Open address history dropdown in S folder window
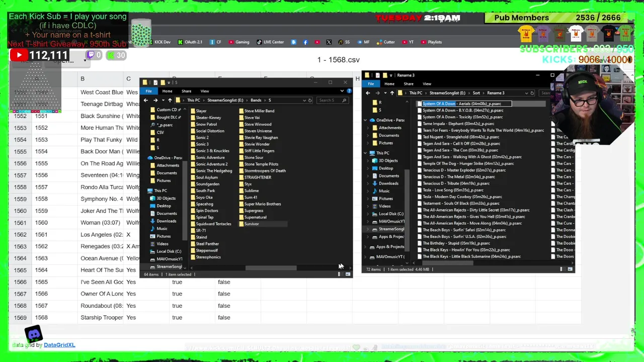Screen dimensions: 644x362 click(304, 100)
